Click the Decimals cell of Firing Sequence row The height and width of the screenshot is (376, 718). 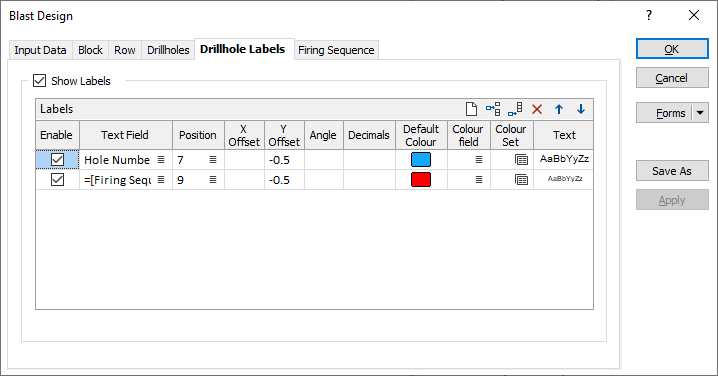[369, 180]
